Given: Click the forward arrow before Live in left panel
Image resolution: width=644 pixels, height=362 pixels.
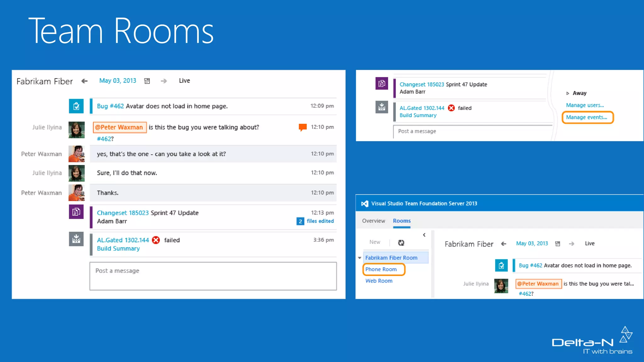Looking at the screenshot, I should 164,81.
